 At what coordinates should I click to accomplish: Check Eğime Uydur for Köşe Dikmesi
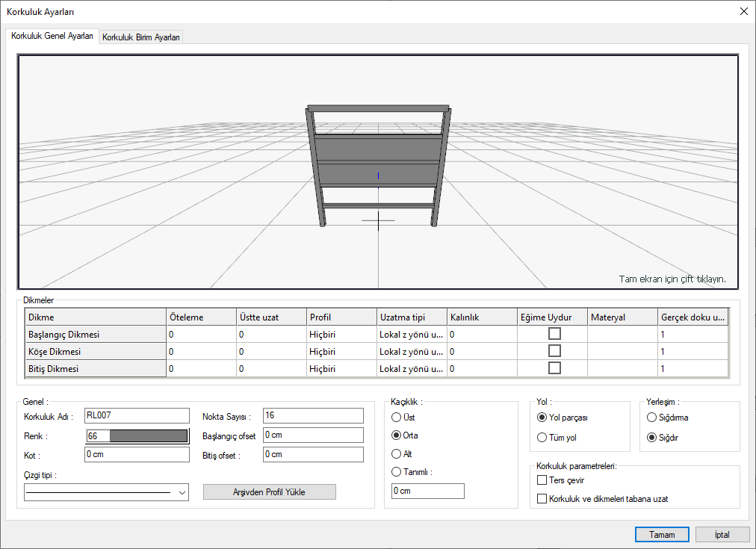click(554, 351)
